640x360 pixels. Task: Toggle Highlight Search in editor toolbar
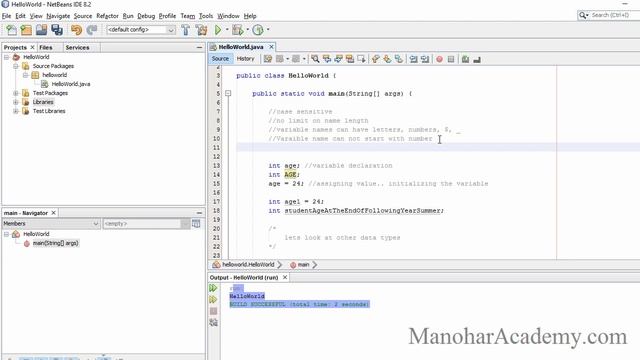(x=350, y=59)
